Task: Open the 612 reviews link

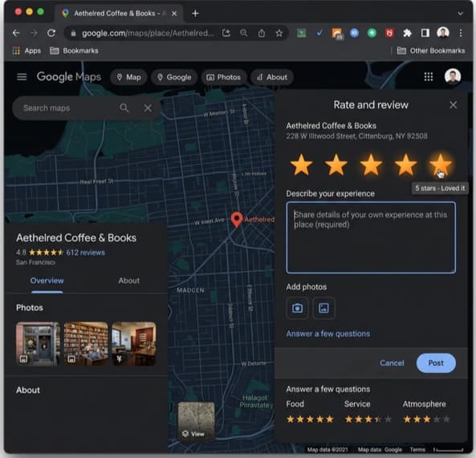Action: point(85,253)
